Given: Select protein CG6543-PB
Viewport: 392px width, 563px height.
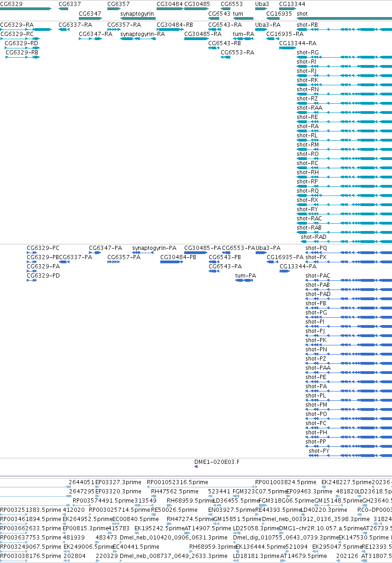Looking at the screenshot, I should coord(225,257).
